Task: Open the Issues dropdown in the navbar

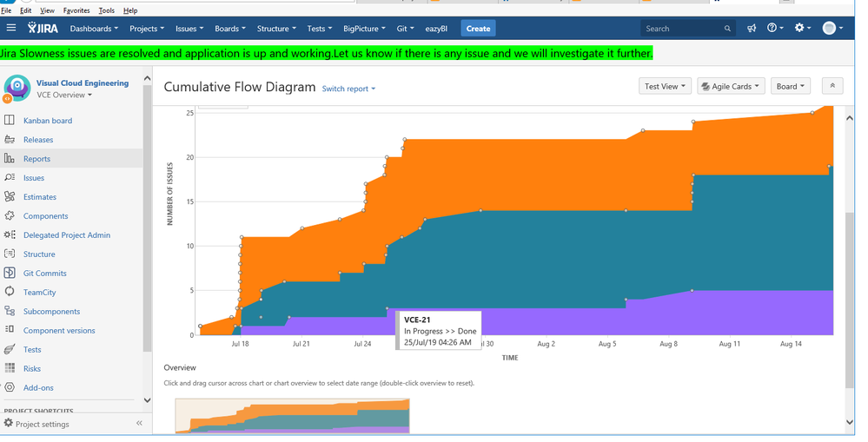Action: click(189, 29)
